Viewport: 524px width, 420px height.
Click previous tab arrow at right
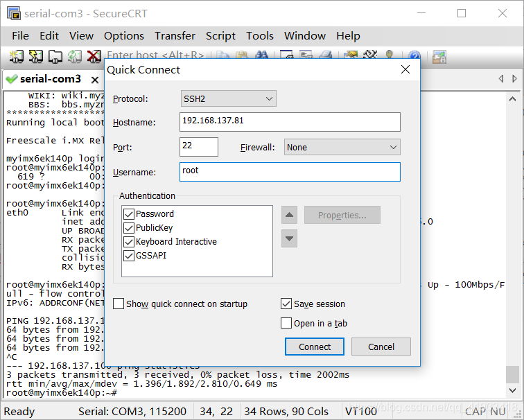[501, 79]
